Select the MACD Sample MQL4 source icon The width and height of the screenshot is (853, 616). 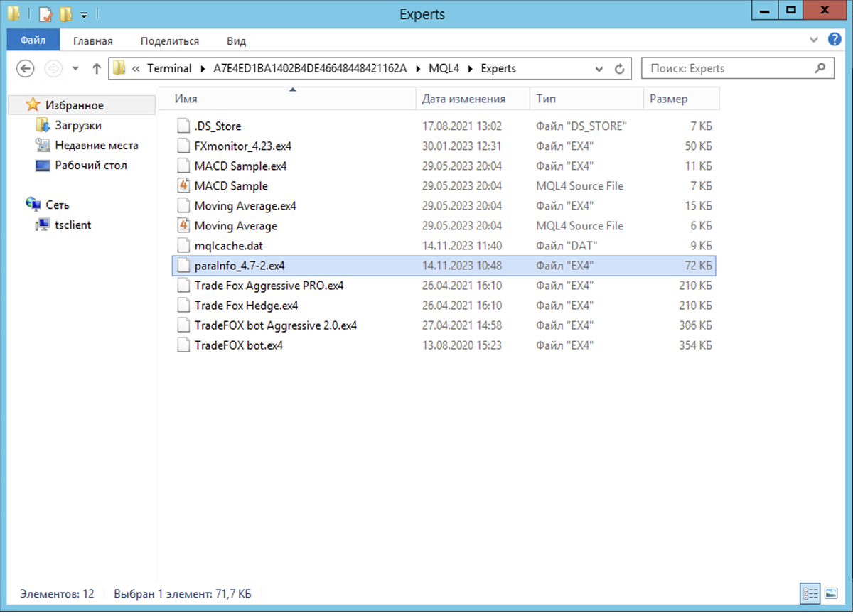coord(183,186)
